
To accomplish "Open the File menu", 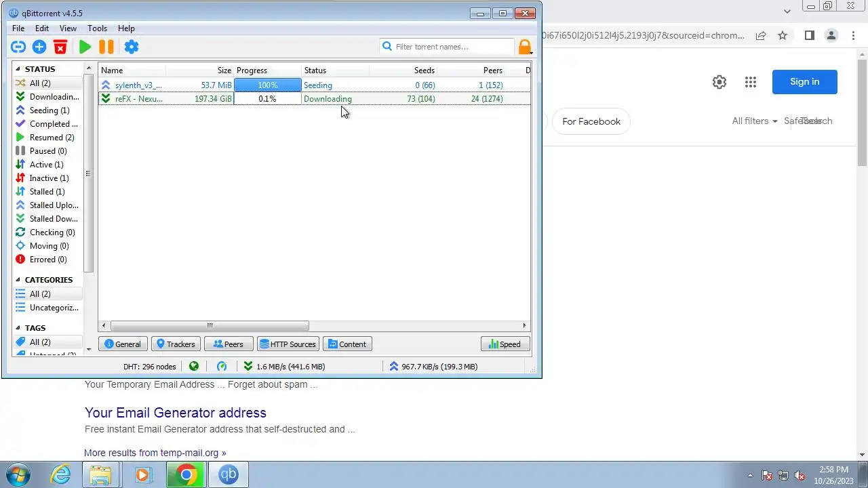I will (18, 28).
